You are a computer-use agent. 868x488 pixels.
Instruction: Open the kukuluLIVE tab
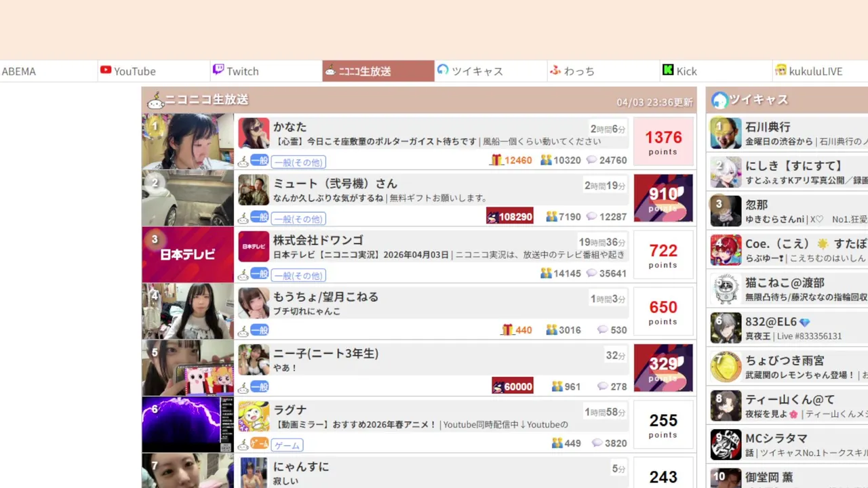[x=821, y=71]
